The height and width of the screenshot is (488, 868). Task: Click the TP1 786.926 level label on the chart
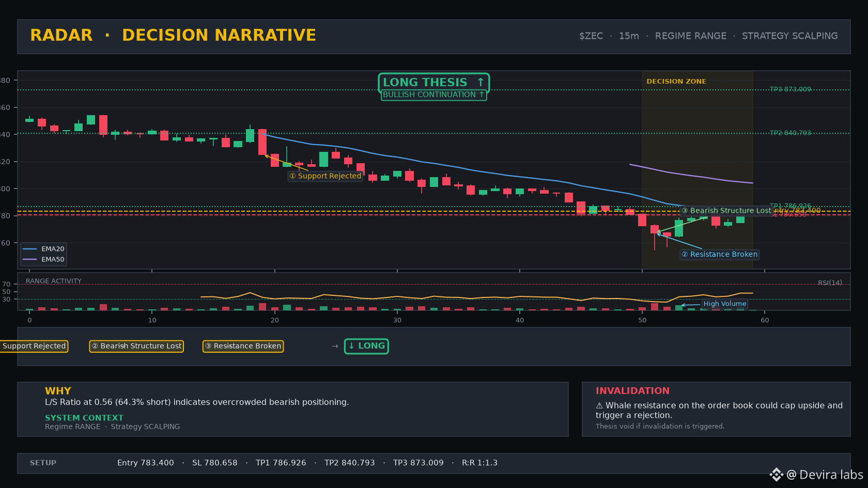click(790, 206)
